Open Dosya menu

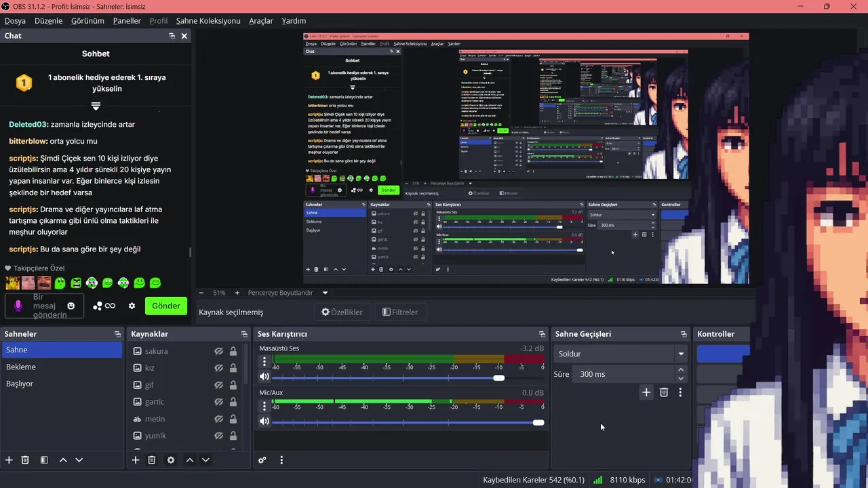15,21
